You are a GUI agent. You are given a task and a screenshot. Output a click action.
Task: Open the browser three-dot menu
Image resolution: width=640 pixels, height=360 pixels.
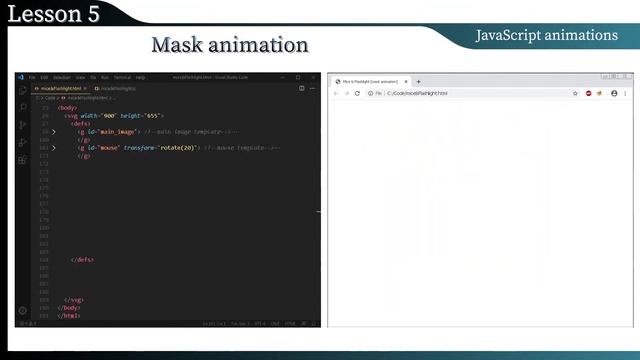tap(625, 93)
